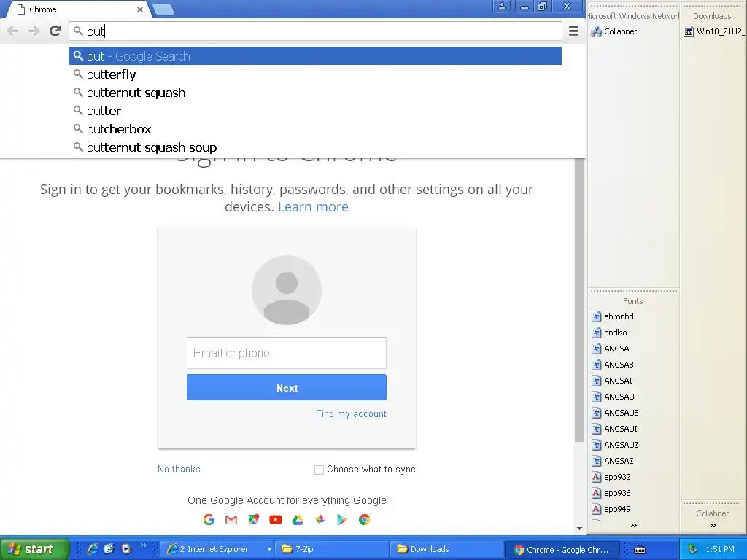
Task: Launch Windows Media Player from quick launch
Action: [125, 549]
